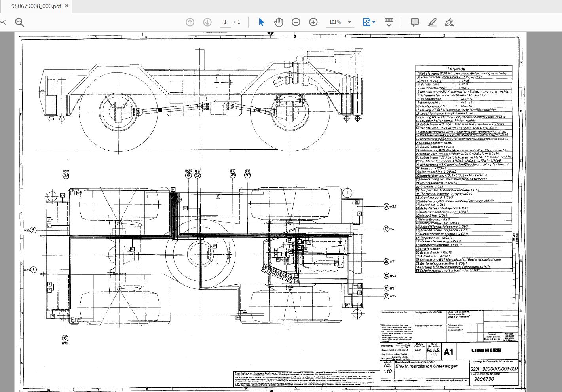
Task: Click legend row 49 Lufttrockner
Action: [463, 248]
